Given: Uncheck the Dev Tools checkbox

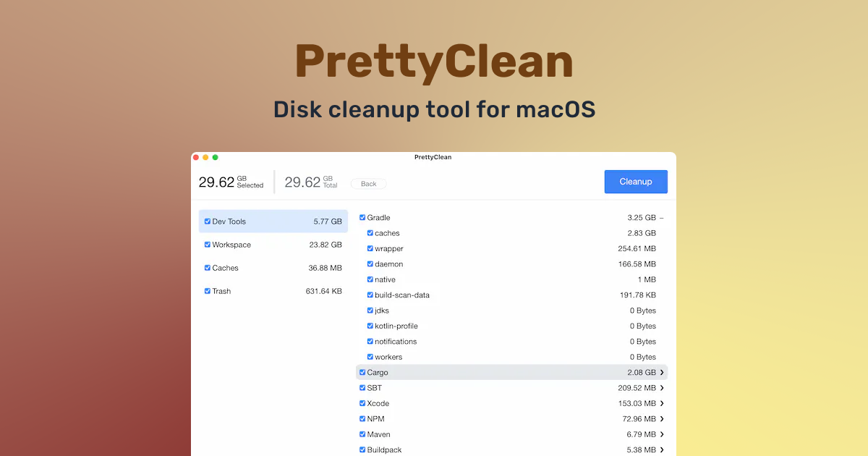Looking at the screenshot, I should (207, 221).
